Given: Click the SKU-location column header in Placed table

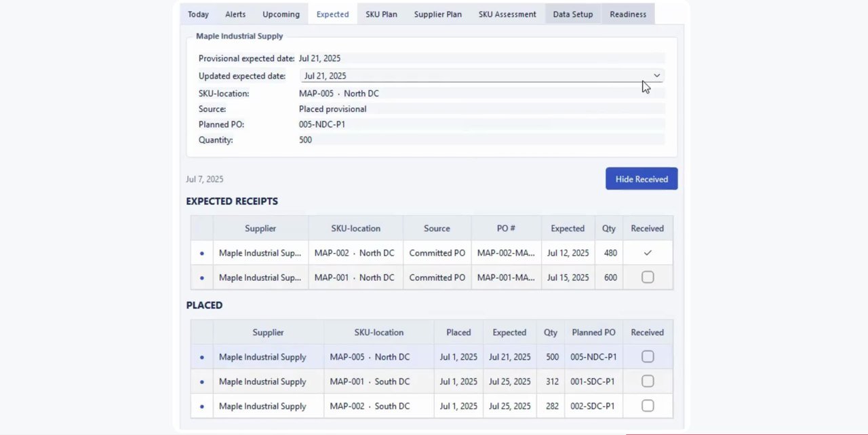Looking at the screenshot, I should [x=378, y=333].
